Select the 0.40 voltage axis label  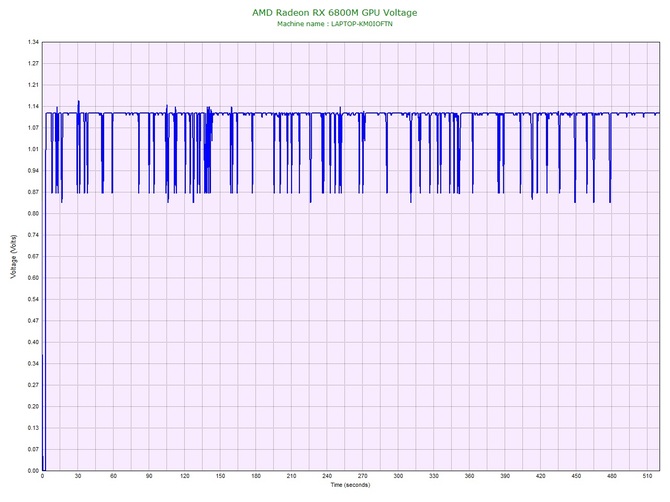pos(33,342)
